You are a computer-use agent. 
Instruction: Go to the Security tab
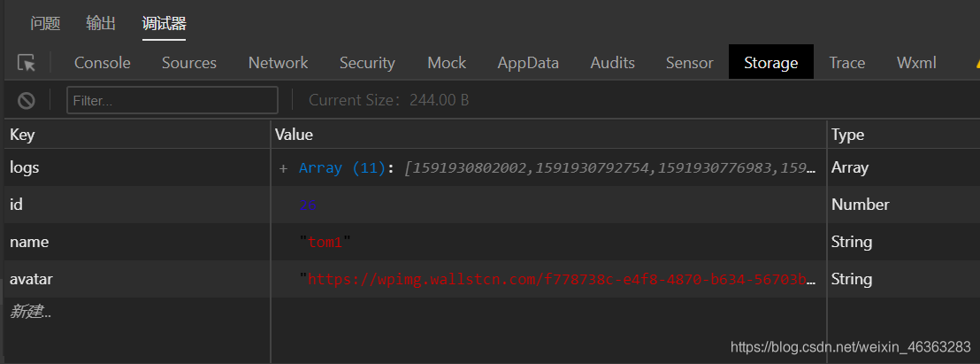(368, 63)
